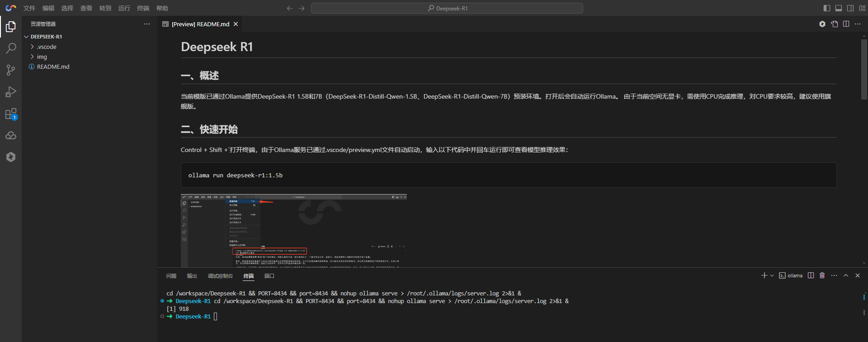The image size is (868, 342).
Task: Open the customize layout icon
Action: [x=862, y=8]
